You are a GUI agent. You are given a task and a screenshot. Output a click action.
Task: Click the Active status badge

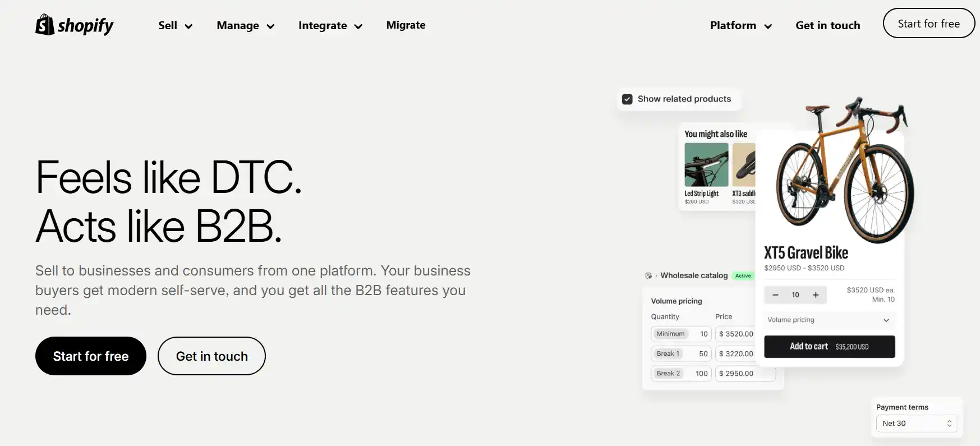click(x=743, y=275)
